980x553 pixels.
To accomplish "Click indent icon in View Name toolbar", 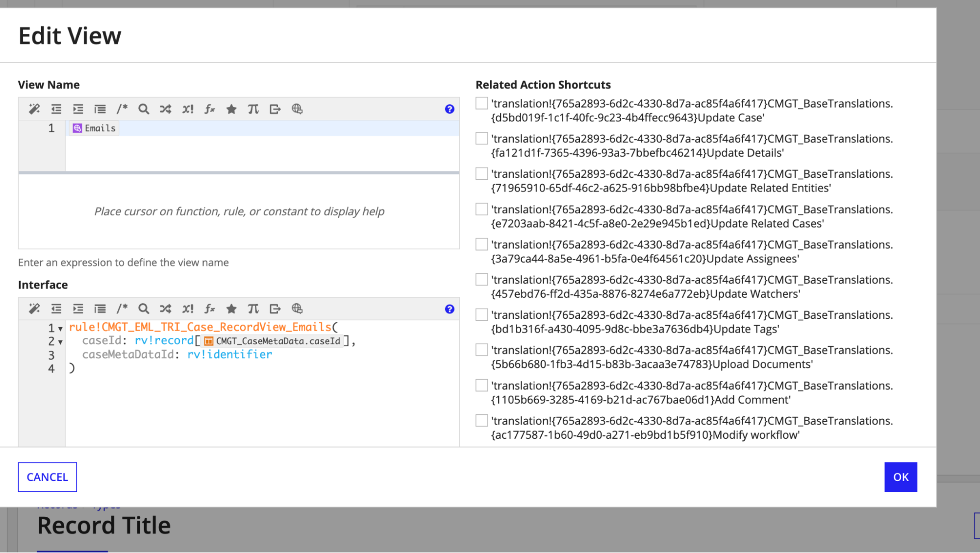I will click(x=78, y=109).
